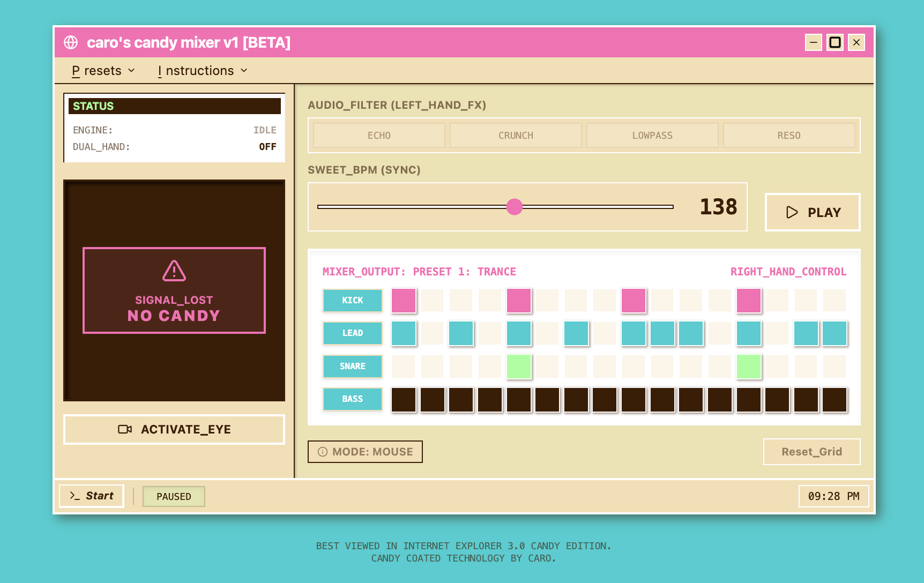
Task: Click the globe icon in title bar
Action: [x=71, y=42]
